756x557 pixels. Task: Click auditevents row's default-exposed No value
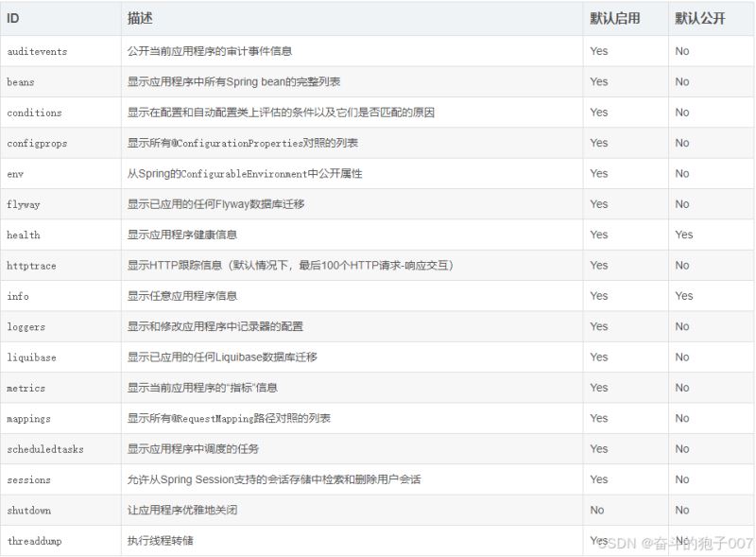click(682, 51)
